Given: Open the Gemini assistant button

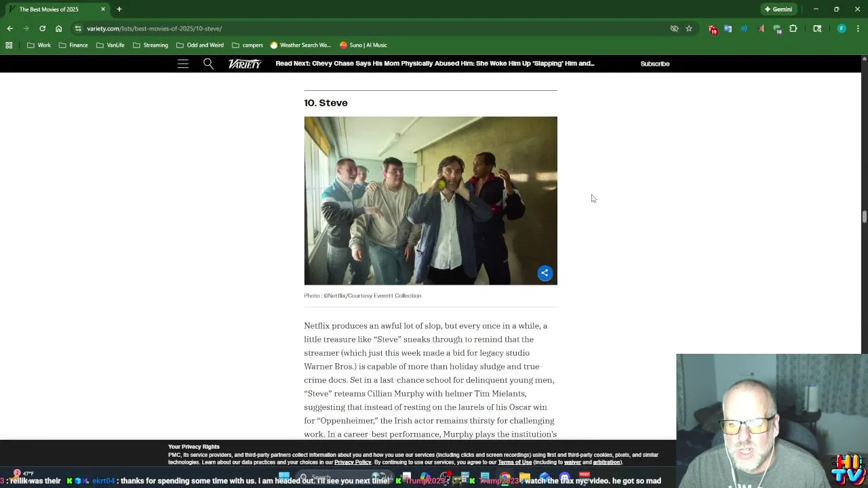Looking at the screenshot, I should coord(778,9).
